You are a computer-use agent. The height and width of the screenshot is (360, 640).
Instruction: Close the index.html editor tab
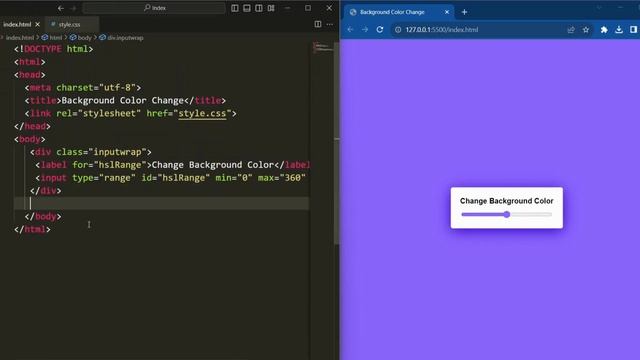(38, 24)
